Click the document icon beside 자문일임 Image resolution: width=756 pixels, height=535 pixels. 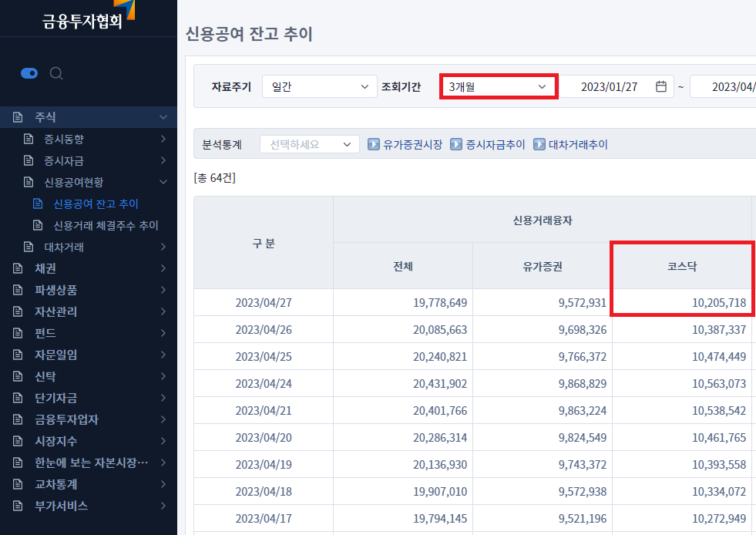pyautogui.click(x=18, y=355)
